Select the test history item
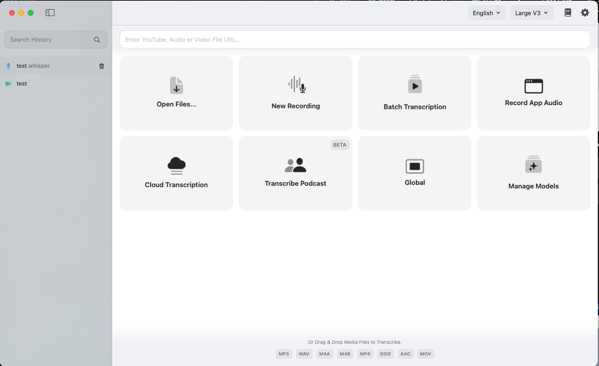The height and width of the screenshot is (366, 599). click(x=56, y=84)
